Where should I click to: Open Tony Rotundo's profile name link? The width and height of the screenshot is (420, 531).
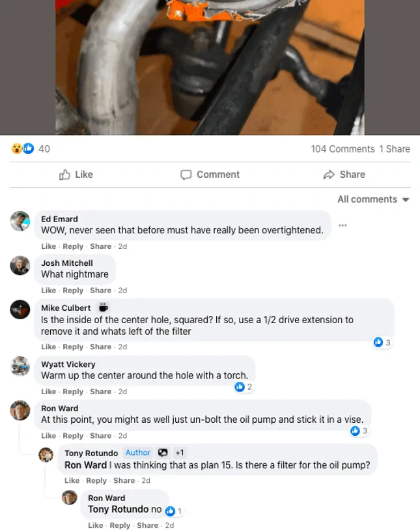[x=91, y=453]
